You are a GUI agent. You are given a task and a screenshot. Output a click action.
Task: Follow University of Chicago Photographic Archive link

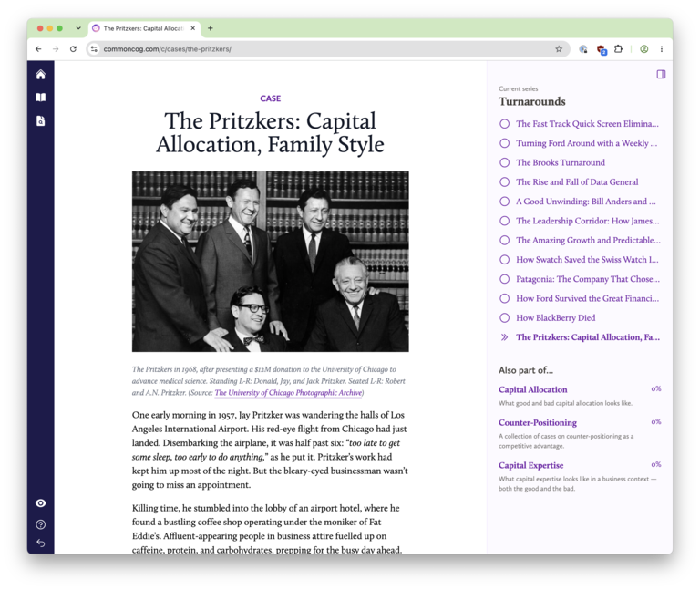click(x=288, y=393)
